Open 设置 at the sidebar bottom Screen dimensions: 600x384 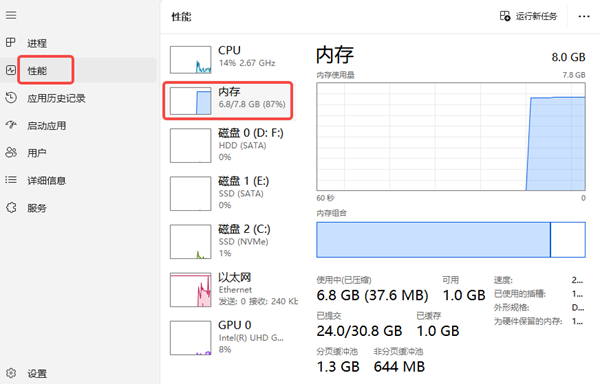pos(37,374)
